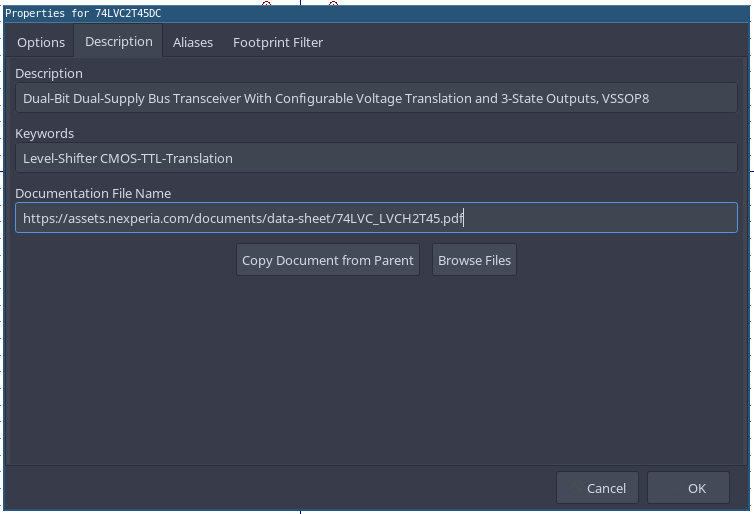Click the Documentation File Name URL field
This screenshot has width=754, height=514.
(376, 218)
